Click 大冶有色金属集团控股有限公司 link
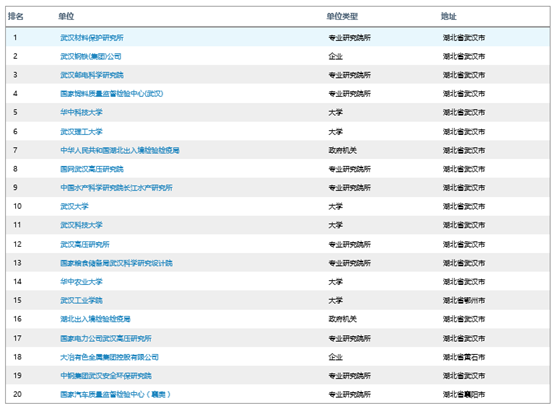 (109, 357)
